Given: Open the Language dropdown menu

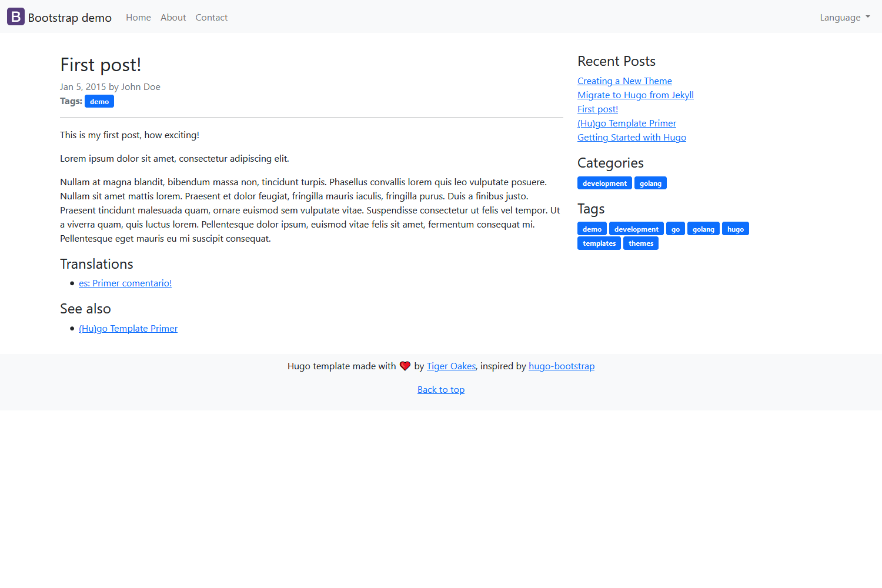Looking at the screenshot, I should [844, 18].
